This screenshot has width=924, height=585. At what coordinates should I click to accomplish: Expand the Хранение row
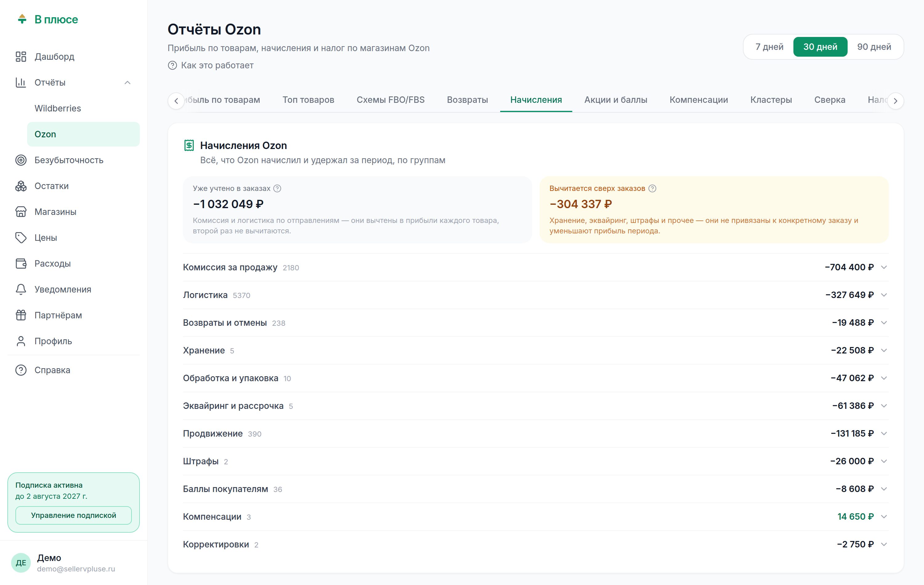(536, 350)
